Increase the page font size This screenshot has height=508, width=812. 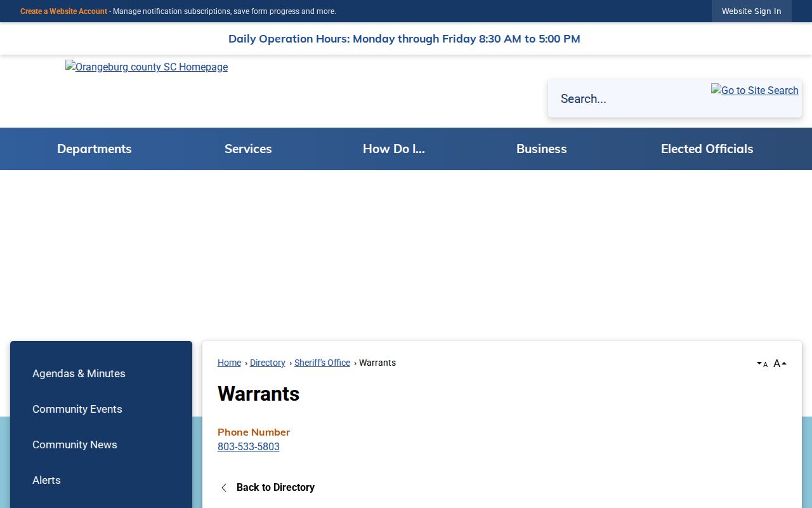click(780, 364)
